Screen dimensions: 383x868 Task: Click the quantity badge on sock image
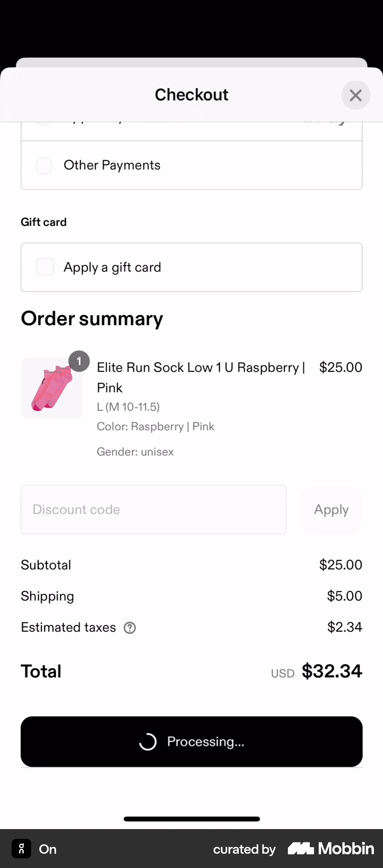coord(79,361)
